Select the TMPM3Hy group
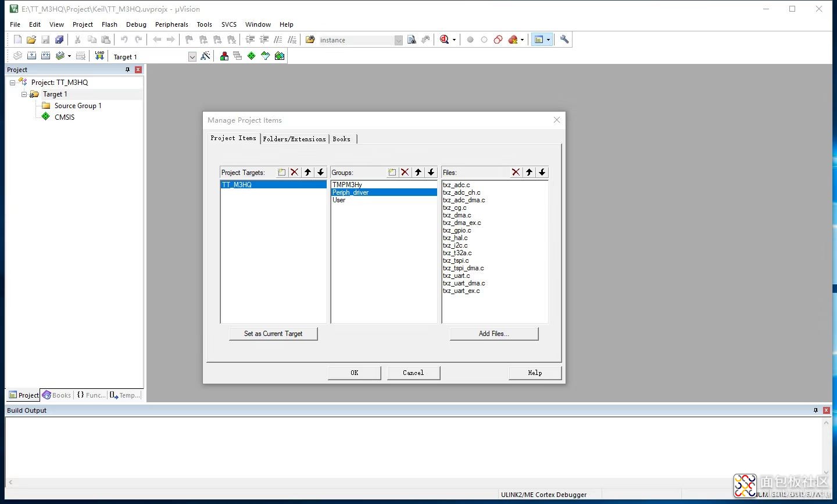 tap(384, 185)
